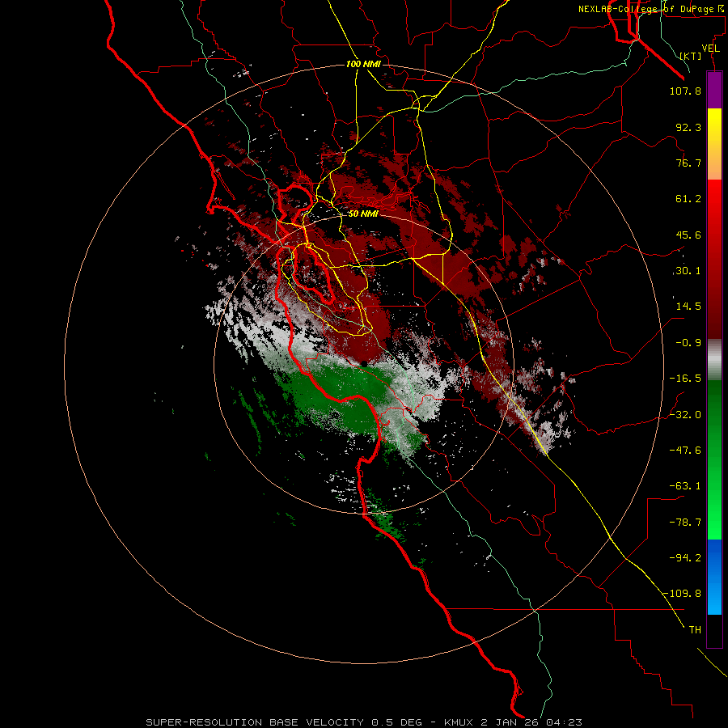Select the -63.1 scale value

(685, 486)
